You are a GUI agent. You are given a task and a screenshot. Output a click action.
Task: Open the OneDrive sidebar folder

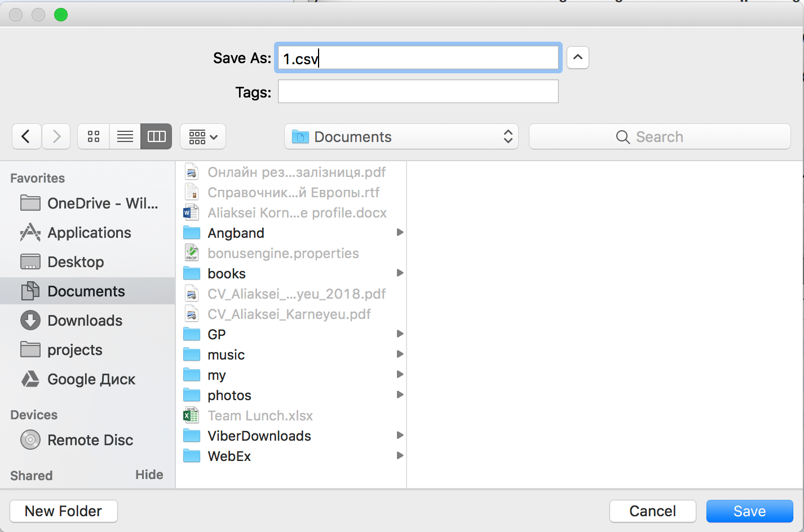[103, 203]
